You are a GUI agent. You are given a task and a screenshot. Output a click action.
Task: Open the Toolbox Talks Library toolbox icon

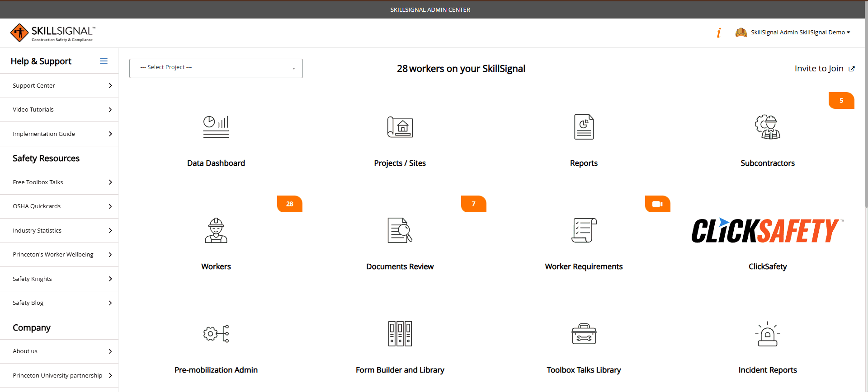click(x=584, y=334)
